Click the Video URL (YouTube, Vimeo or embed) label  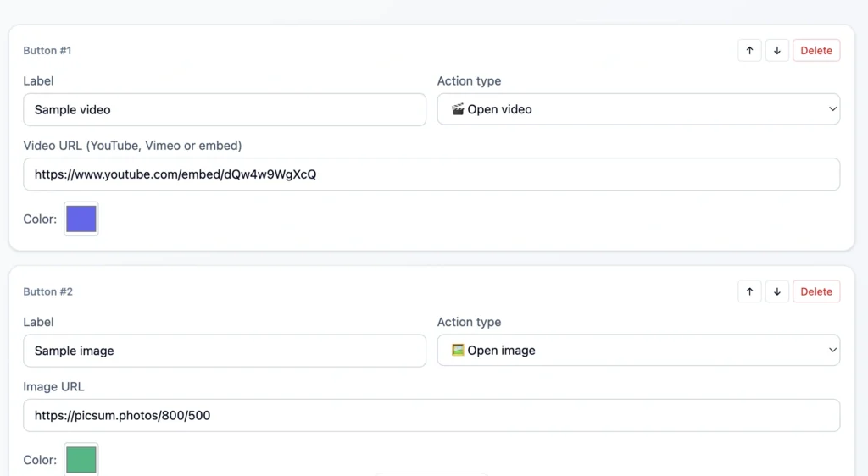tap(132, 146)
